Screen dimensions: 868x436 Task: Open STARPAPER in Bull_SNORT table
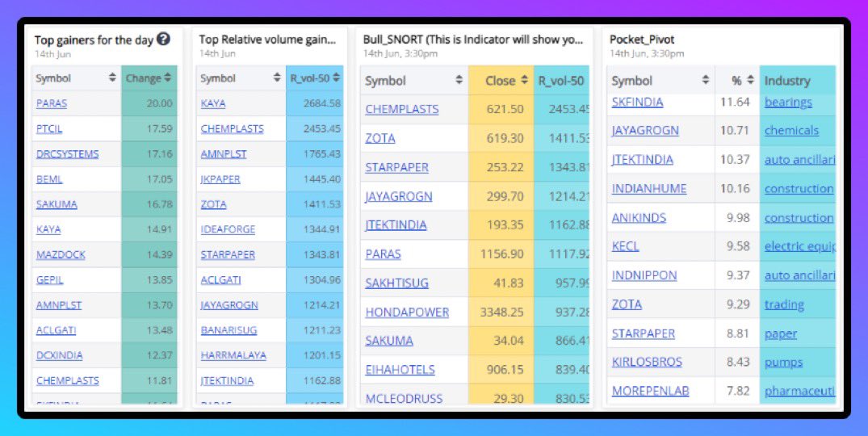tap(397, 168)
